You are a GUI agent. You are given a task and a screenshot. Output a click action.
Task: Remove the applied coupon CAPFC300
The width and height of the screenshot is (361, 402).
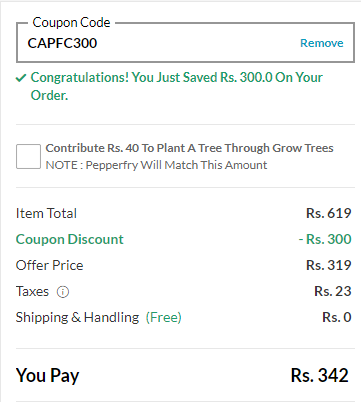coord(322,43)
